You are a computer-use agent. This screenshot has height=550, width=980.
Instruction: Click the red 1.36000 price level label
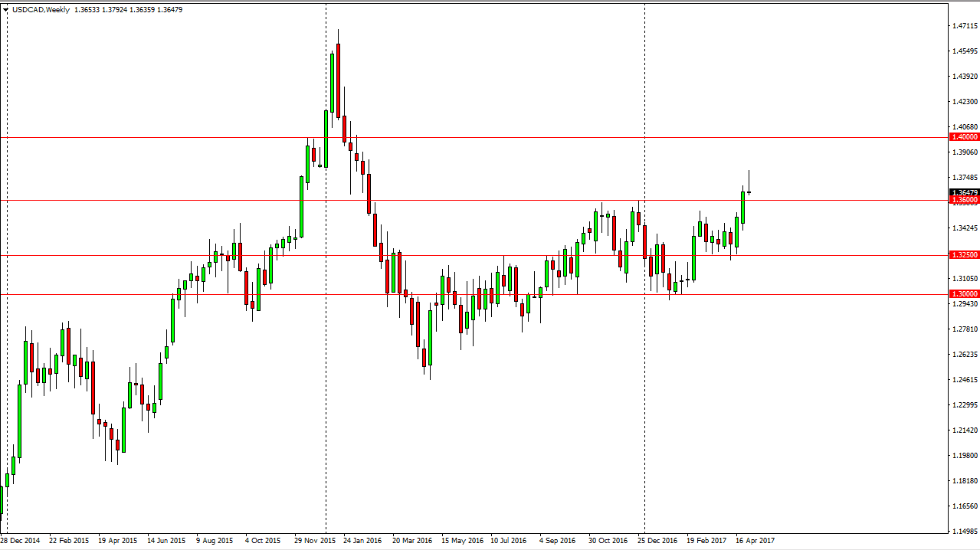(965, 200)
